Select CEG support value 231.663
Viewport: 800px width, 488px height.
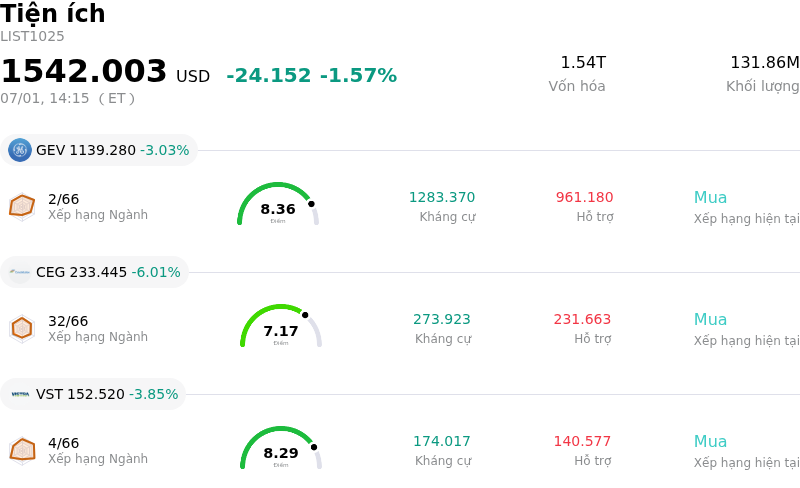582,319
